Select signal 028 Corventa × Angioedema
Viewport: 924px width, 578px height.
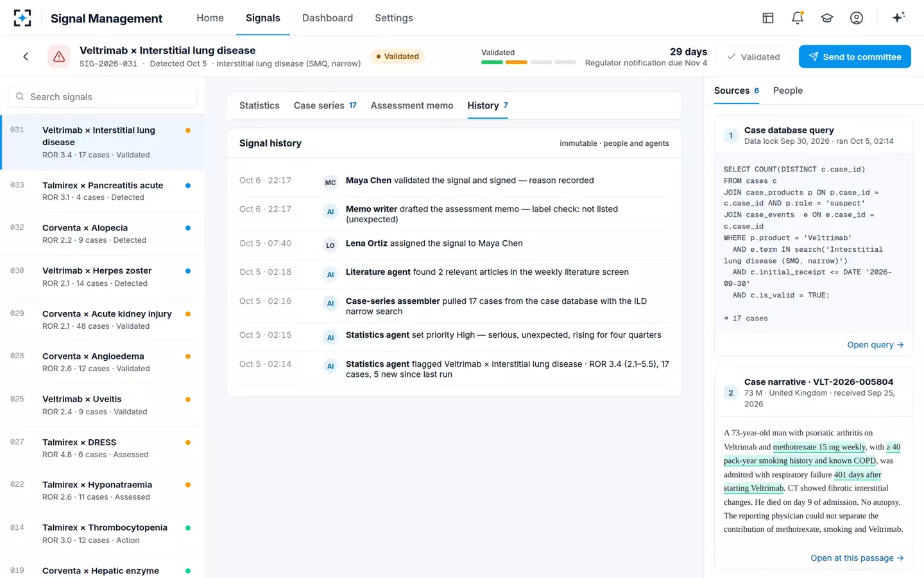pos(103,362)
